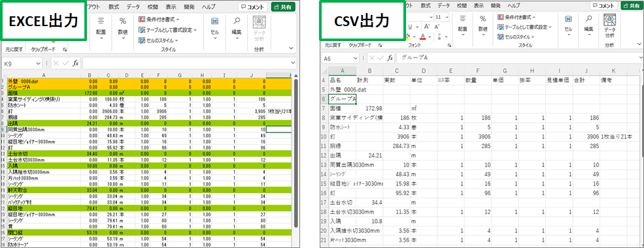This screenshot has height=248, width=644.
Task: Toggle underline U in CSV出力 window
Action: 410,27
